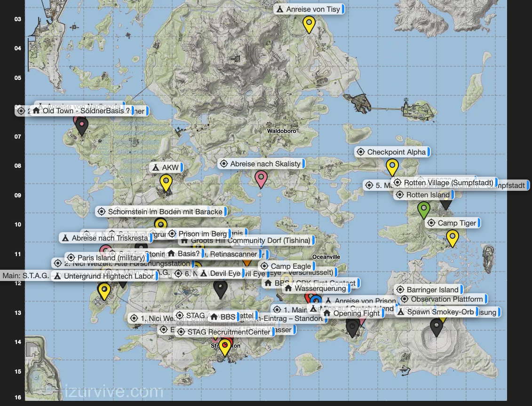The width and height of the screenshot is (532, 406).
Task: Click the house icon on 'Wasserquerung' label
Action: pos(288,288)
